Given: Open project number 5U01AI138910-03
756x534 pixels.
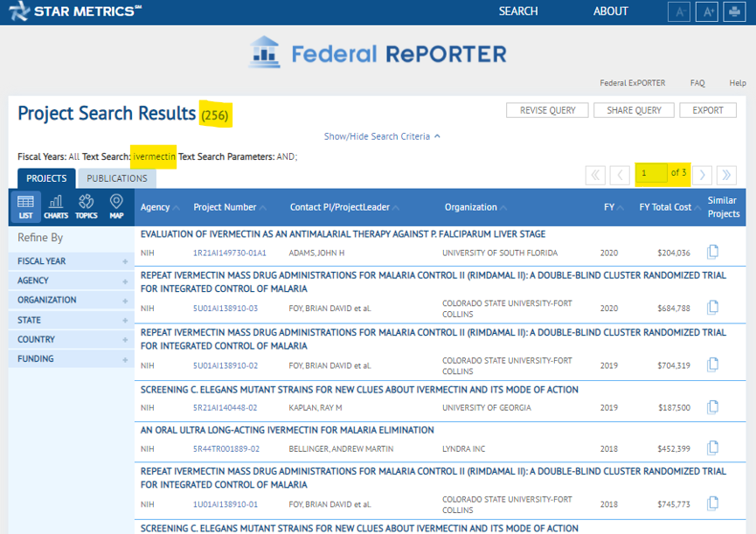Looking at the screenshot, I should click(x=225, y=308).
